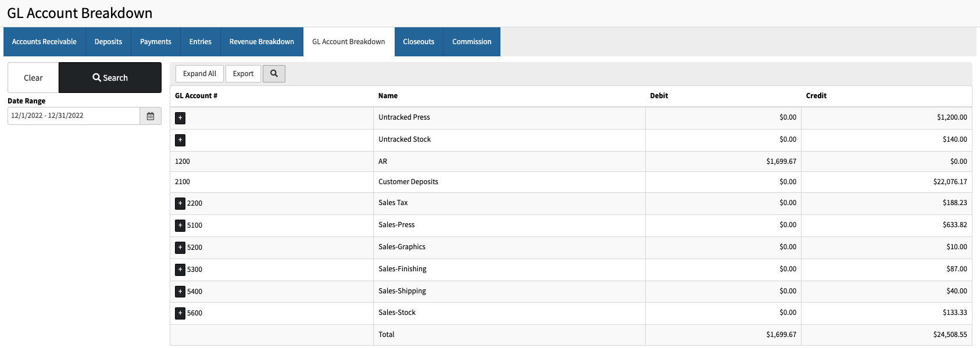Click the AR debit value $1,699.67

[x=781, y=162]
